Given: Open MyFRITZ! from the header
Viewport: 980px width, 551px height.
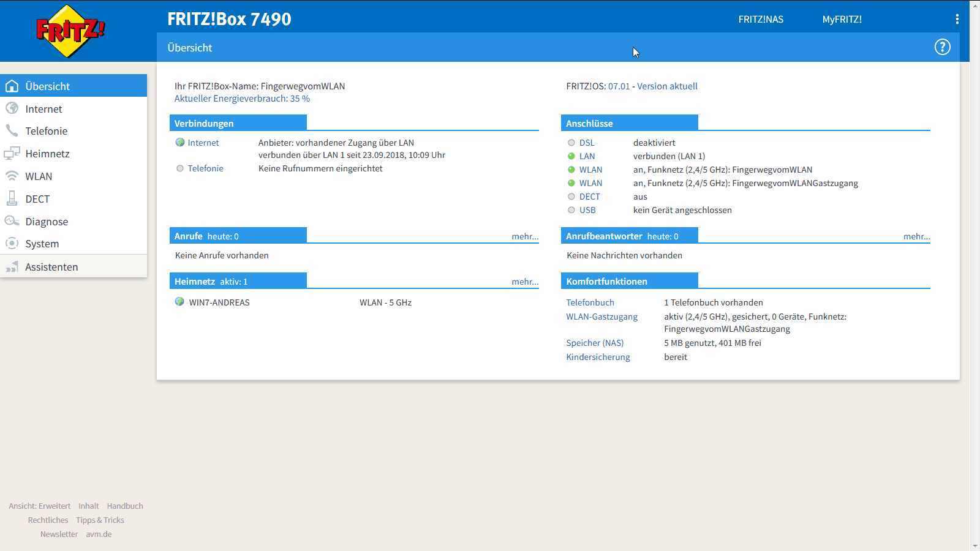Looking at the screenshot, I should pos(842,19).
